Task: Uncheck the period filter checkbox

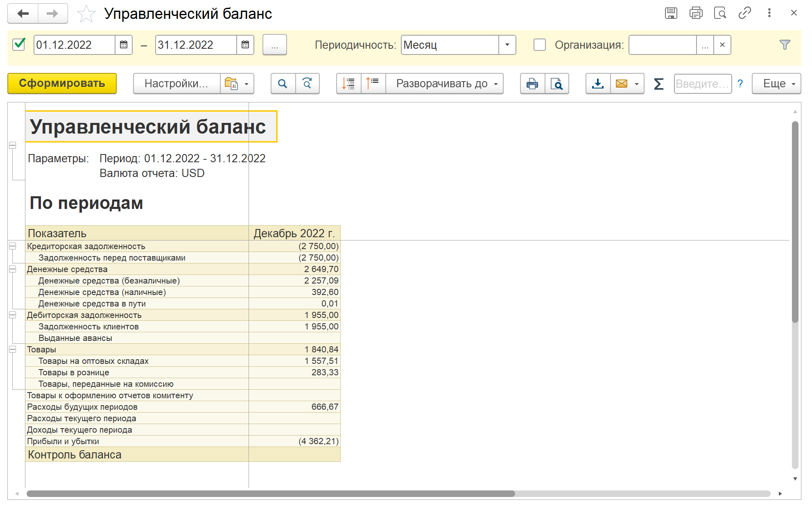Action: tap(19, 44)
